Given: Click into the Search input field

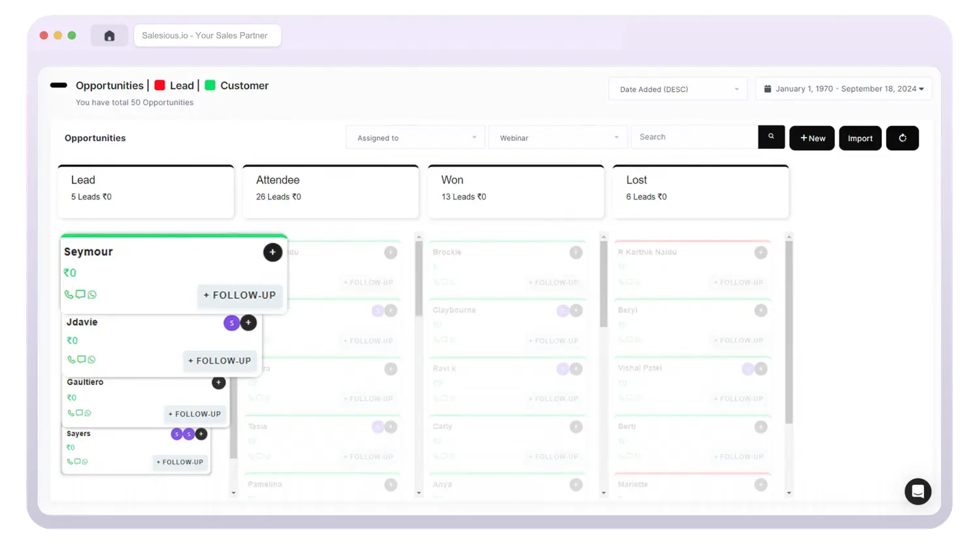Looking at the screenshot, I should point(694,137).
